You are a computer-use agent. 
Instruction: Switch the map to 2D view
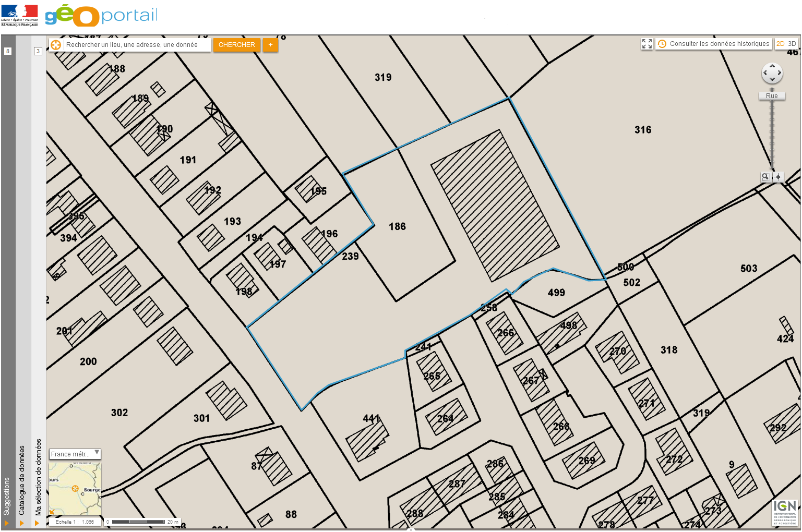(x=781, y=44)
